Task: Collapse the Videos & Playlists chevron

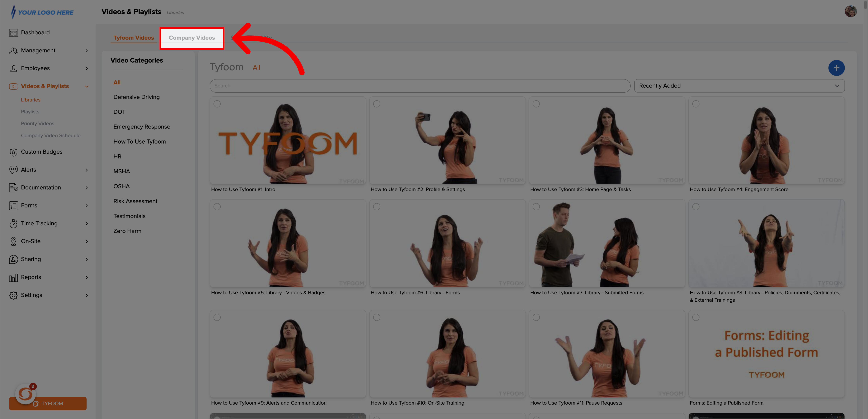Action: tap(87, 87)
